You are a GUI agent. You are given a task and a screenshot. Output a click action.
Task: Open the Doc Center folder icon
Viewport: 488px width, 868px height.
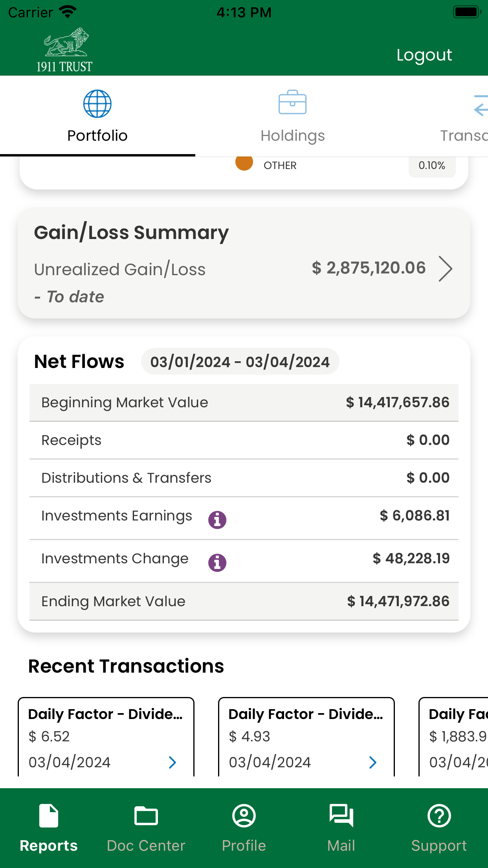point(146,816)
